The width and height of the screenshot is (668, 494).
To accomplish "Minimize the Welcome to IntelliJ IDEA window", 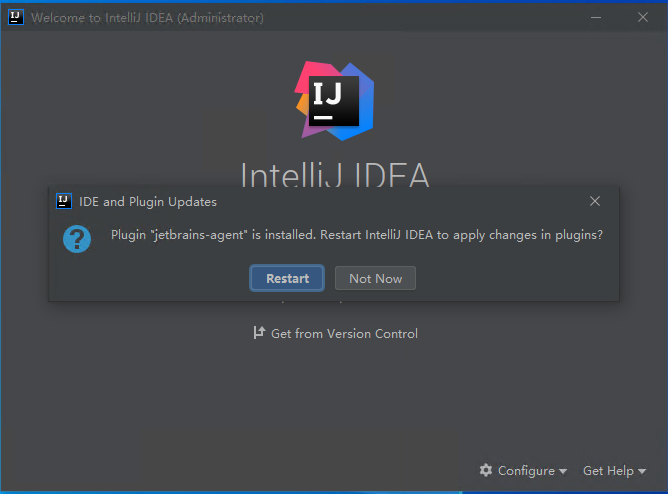I will point(596,17).
